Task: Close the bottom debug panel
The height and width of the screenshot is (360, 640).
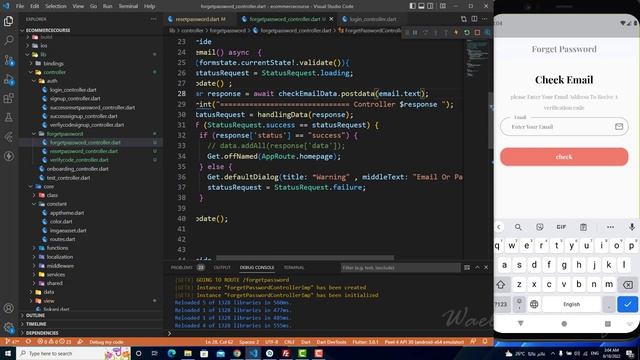Action: [486, 267]
